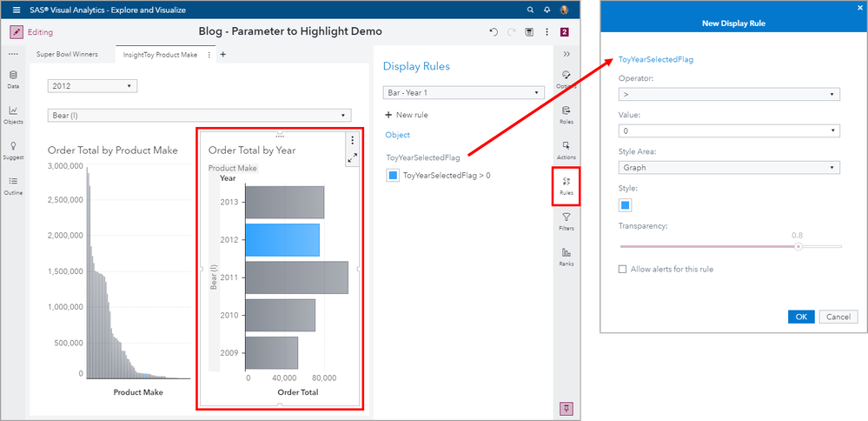Enable Allow alerts for this rule
Screen dimensions: 868x421
pyautogui.click(x=623, y=270)
